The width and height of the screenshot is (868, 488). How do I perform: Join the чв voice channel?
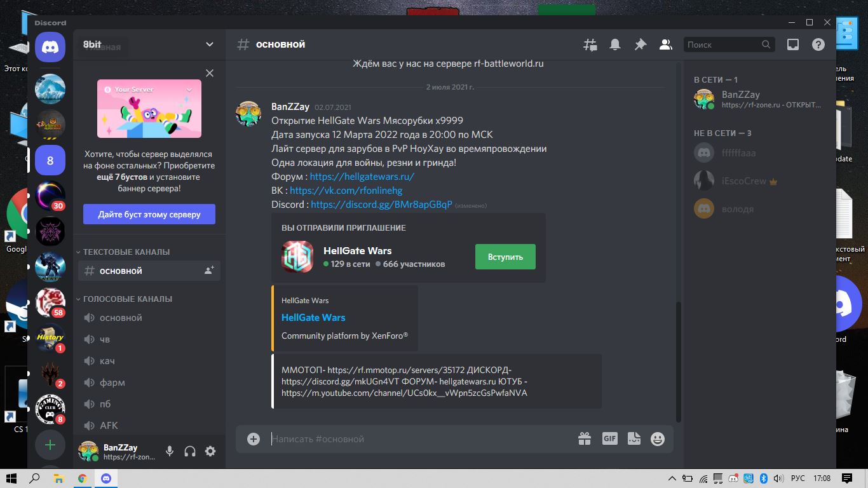click(149, 339)
